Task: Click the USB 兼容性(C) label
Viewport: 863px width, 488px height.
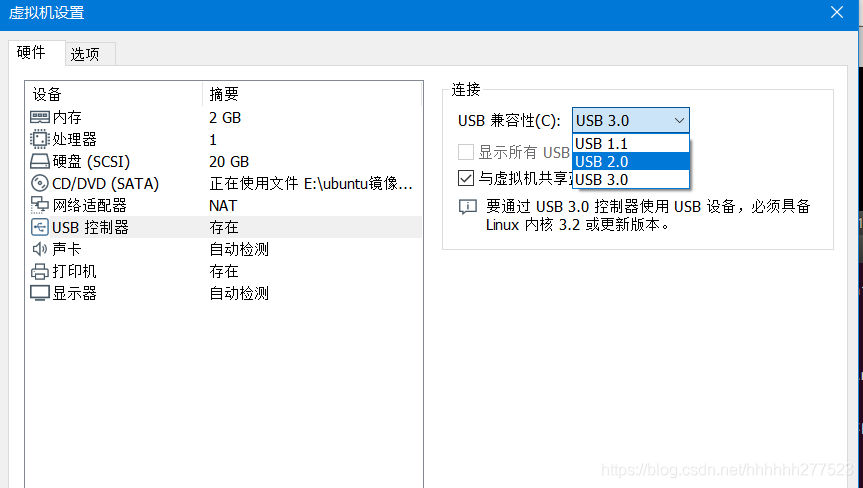Action: 509,120
